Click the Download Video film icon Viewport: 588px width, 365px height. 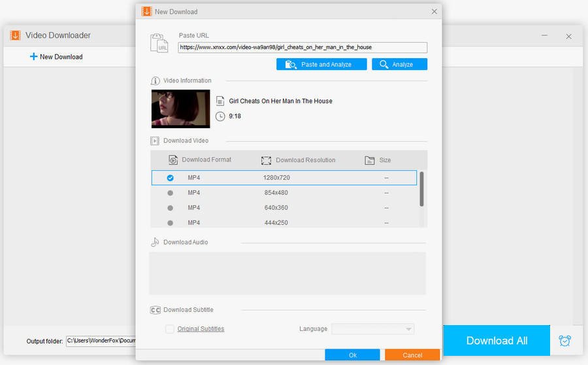[x=155, y=141]
